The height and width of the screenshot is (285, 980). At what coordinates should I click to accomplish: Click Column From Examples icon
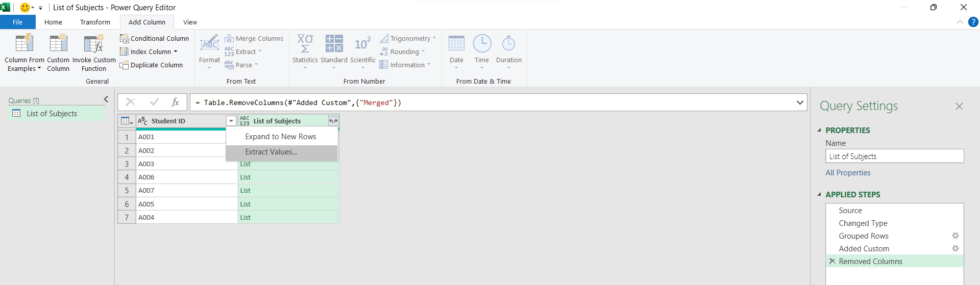(24, 43)
